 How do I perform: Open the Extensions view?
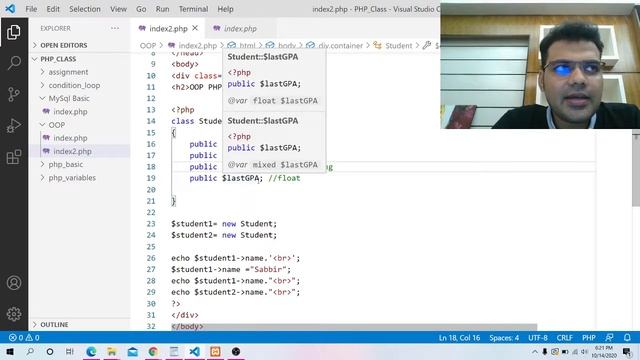click(x=14, y=157)
